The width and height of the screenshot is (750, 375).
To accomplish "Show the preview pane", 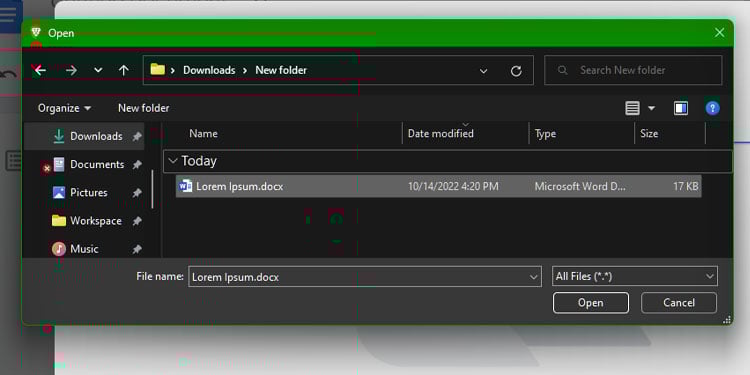I will pos(681,108).
